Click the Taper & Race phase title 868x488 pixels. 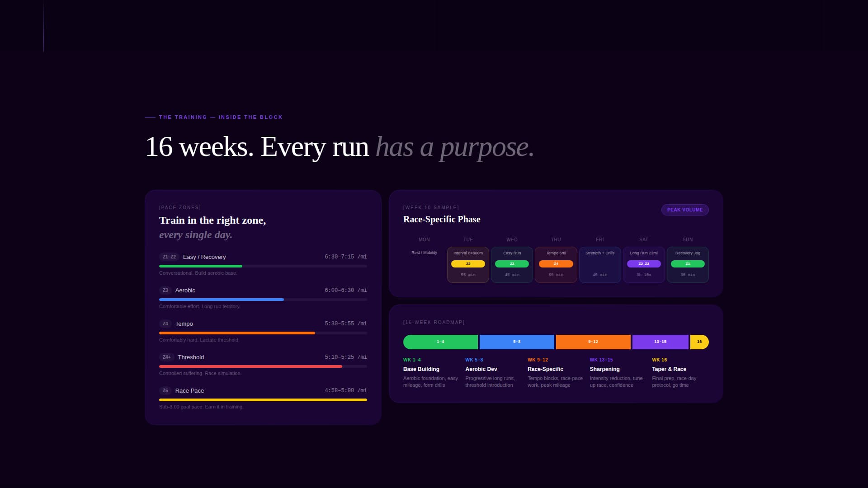point(669,369)
